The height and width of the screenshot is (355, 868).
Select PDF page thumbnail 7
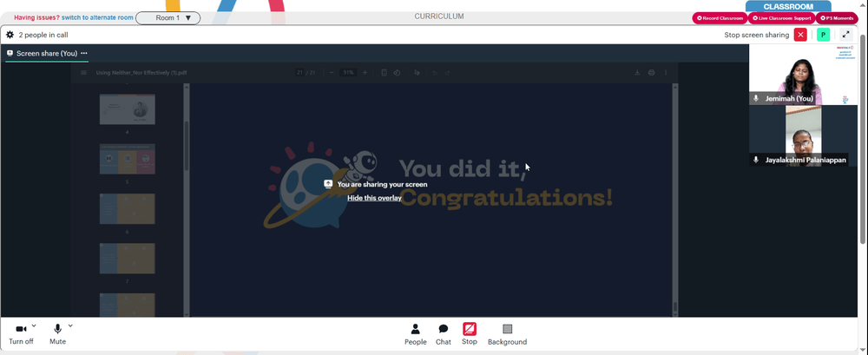point(128,259)
